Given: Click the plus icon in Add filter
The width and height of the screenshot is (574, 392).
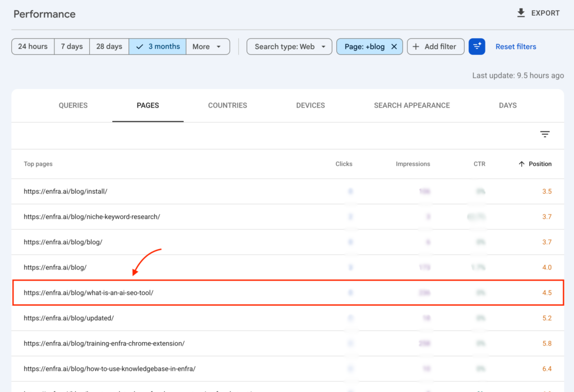Looking at the screenshot, I should point(416,47).
